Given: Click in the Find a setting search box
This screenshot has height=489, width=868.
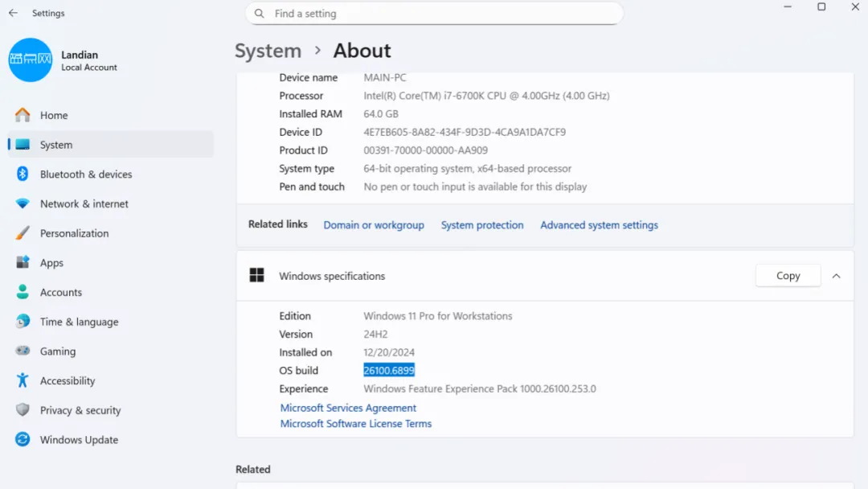Looking at the screenshot, I should (434, 14).
